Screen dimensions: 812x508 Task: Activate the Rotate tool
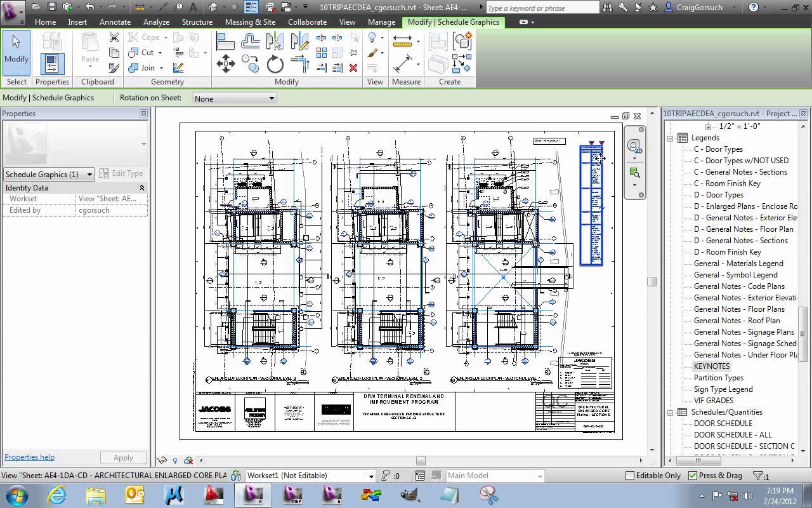[274, 63]
